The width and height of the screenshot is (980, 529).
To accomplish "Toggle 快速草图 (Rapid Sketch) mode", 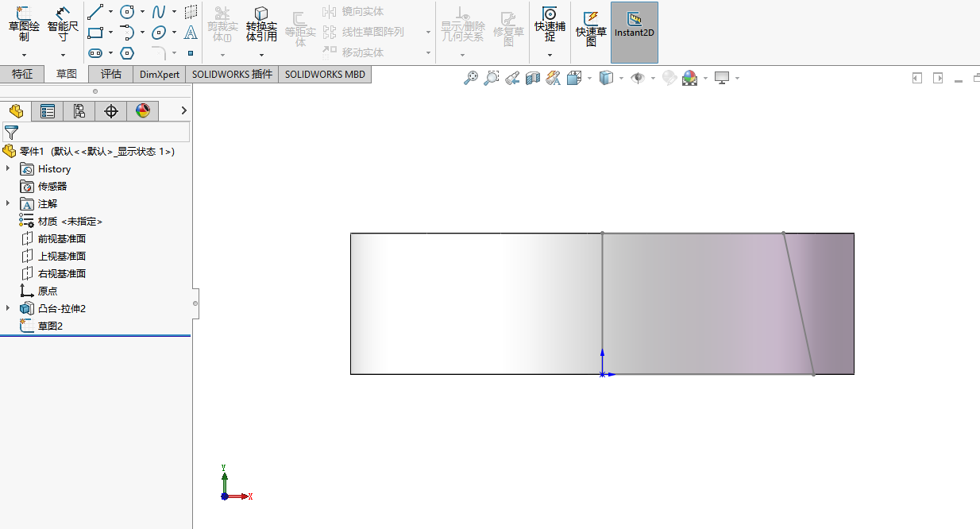I will (x=591, y=29).
